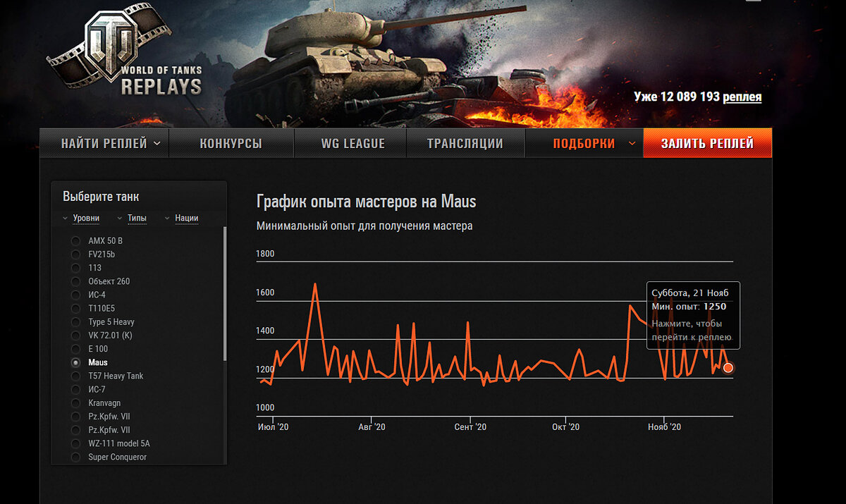Click the selected Maus radio button
Image resolution: width=846 pixels, height=504 pixels.
coord(75,362)
